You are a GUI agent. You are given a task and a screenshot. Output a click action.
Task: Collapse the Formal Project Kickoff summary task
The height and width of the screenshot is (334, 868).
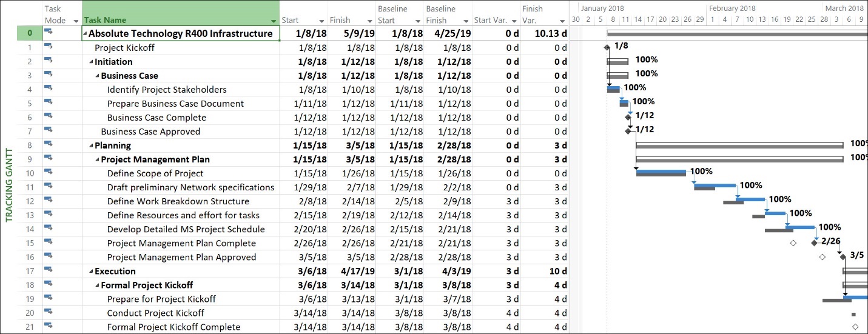coord(98,285)
